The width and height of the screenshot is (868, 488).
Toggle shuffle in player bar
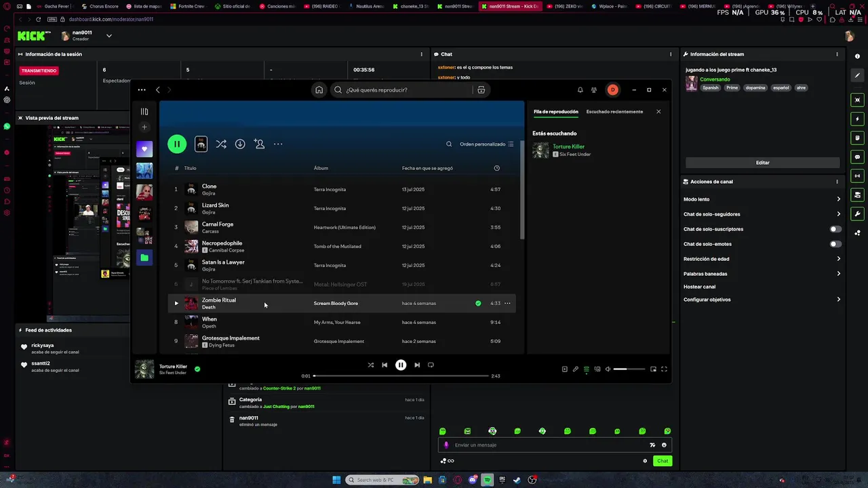click(x=371, y=365)
